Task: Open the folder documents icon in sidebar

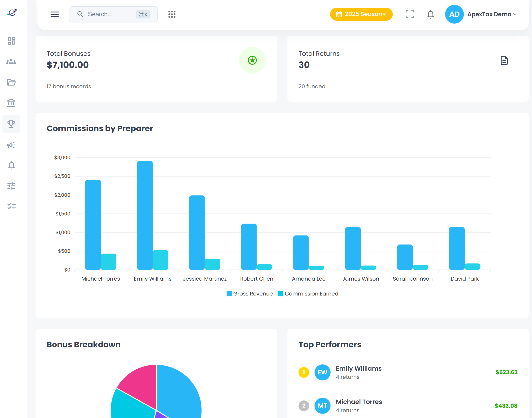Action: coord(11,83)
